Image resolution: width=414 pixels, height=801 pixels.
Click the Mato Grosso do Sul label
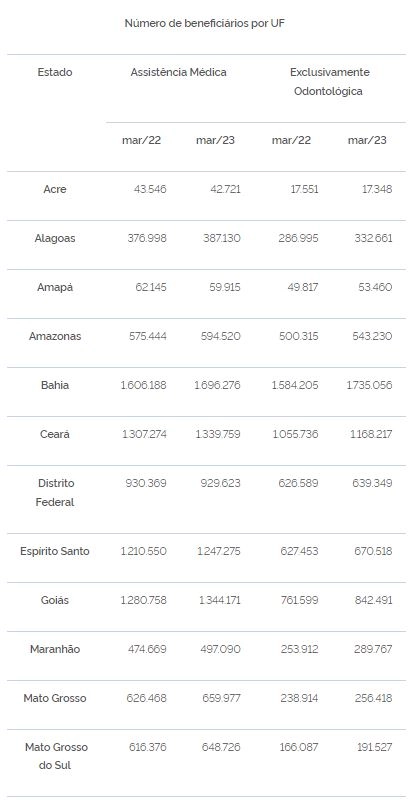click(56, 757)
